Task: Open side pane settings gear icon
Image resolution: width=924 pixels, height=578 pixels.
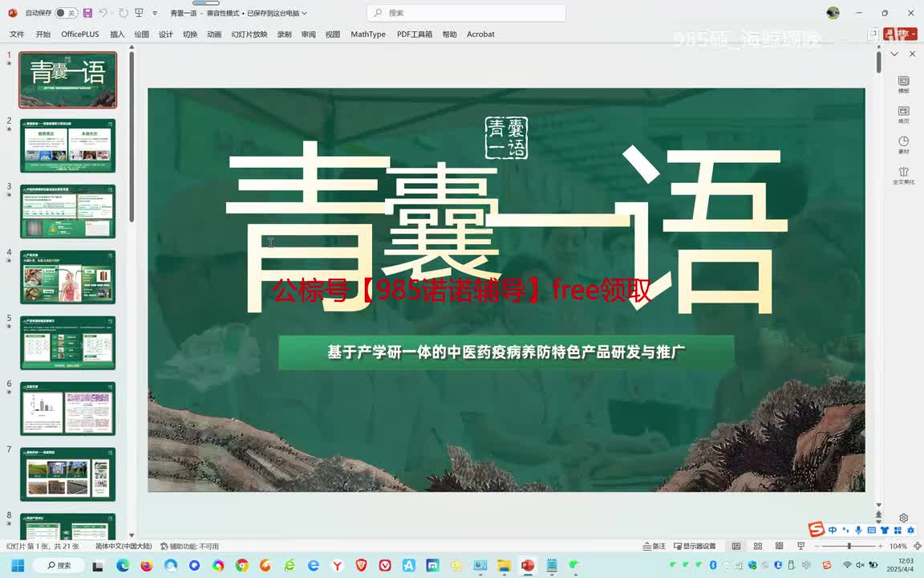Action: [903, 518]
